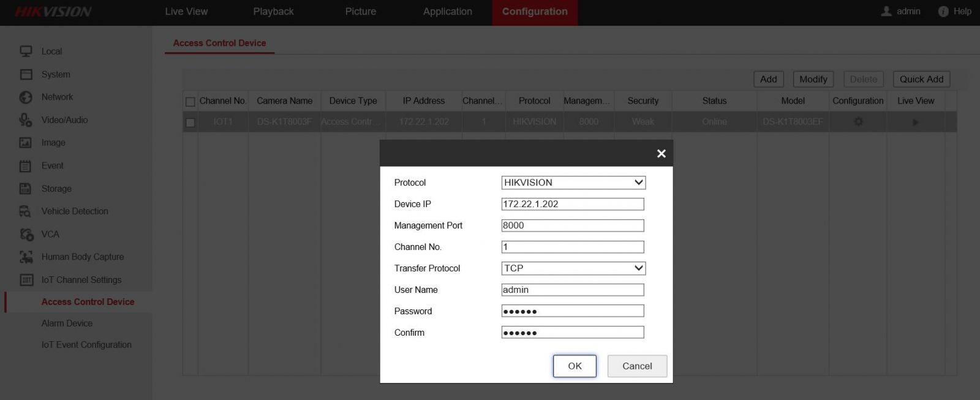The height and width of the screenshot is (400, 980).
Task: Click the Live View play icon in row
Action: 915,122
